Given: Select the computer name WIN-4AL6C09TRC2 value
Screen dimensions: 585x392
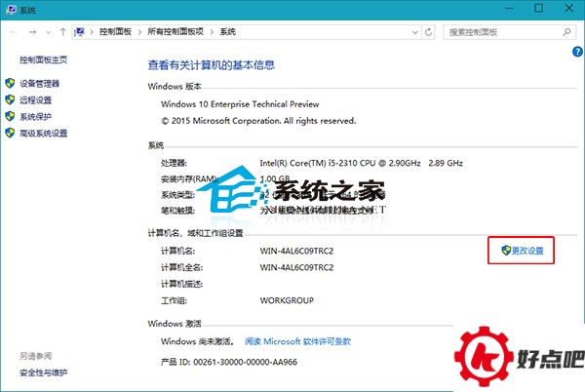Looking at the screenshot, I should pyautogui.click(x=296, y=251).
